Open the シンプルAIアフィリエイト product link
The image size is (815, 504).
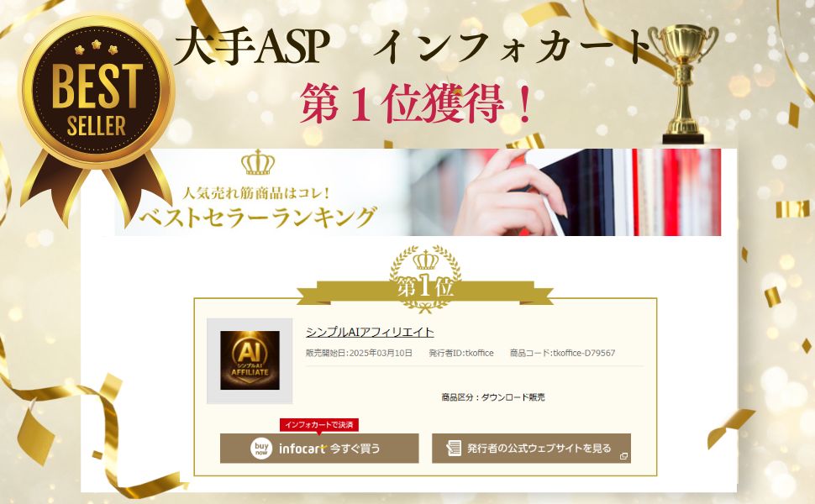point(370,332)
